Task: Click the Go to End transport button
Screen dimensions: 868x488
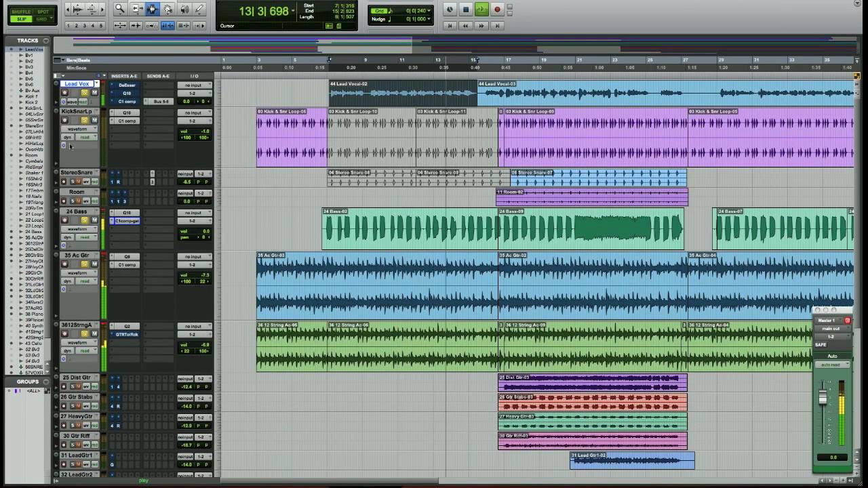Action: [x=497, y=26]
